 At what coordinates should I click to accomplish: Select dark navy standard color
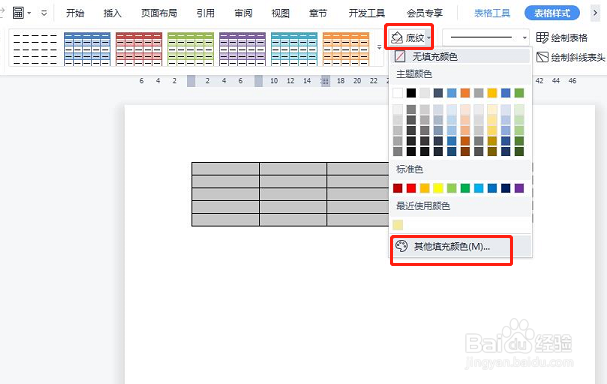point(506,188)
